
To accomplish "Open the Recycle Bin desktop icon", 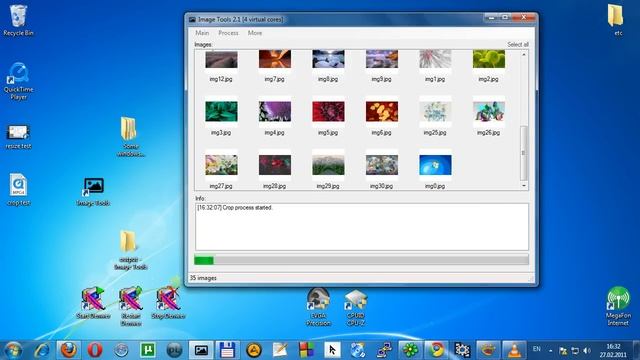I will tap(18, 20).
